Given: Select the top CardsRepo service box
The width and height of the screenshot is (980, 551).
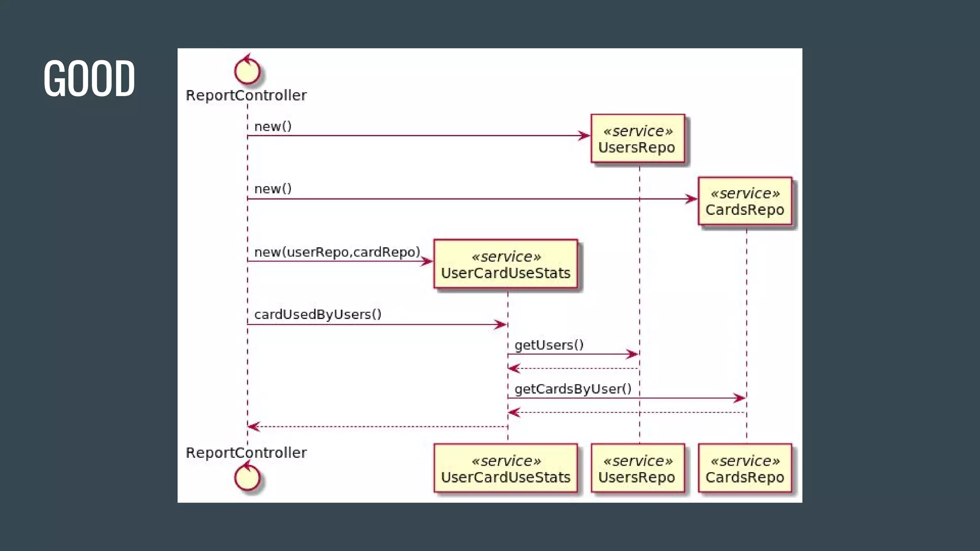Looking at the screenshot, I should click(745, 201).
